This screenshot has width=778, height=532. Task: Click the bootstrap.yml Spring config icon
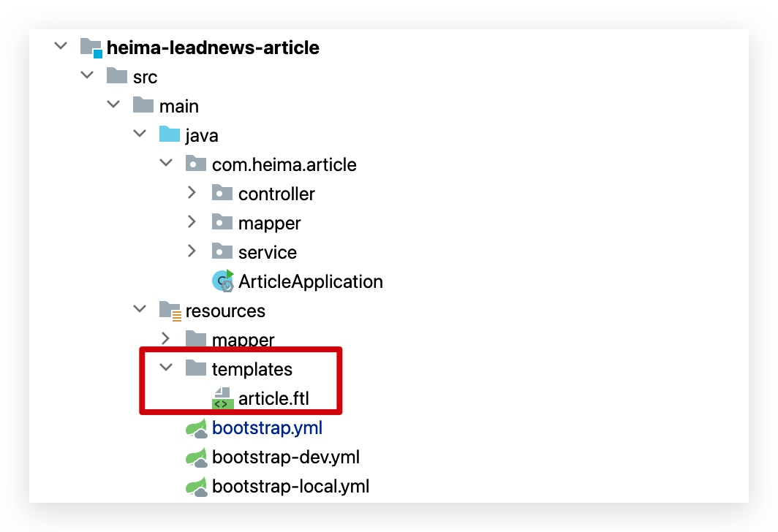click(197, 428)
